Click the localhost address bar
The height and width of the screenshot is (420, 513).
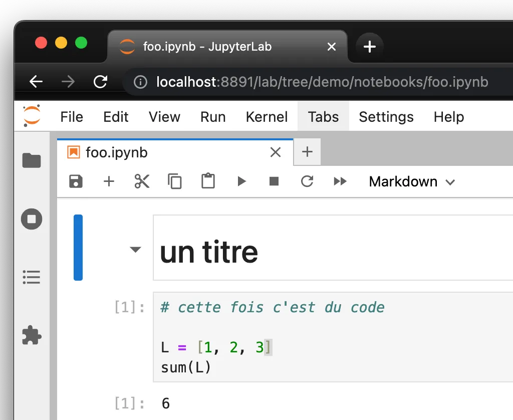[321, 82]
